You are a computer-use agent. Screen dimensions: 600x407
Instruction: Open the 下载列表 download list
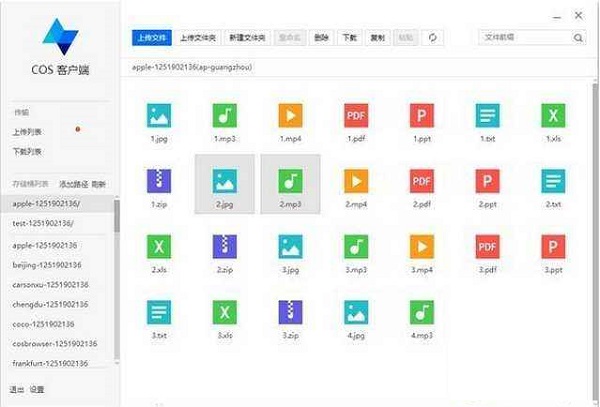click(x=28, y=151)
